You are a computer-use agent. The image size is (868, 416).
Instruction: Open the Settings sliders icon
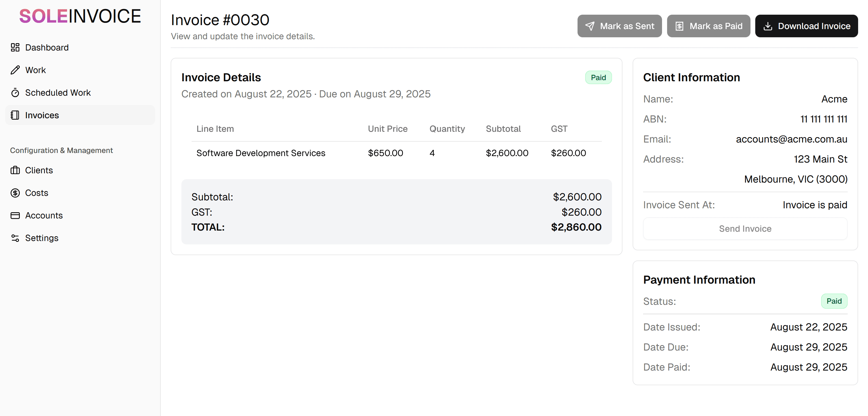(x=15, y=238)
